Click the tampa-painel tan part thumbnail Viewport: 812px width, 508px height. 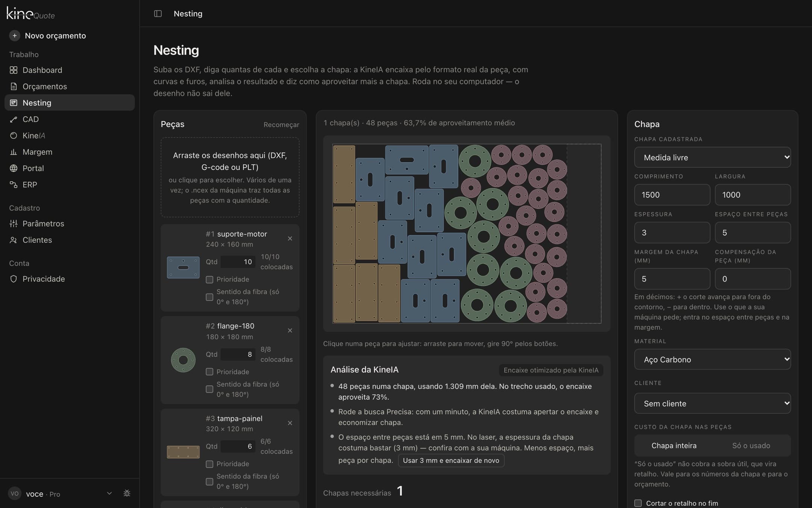[x=183, y=452]
